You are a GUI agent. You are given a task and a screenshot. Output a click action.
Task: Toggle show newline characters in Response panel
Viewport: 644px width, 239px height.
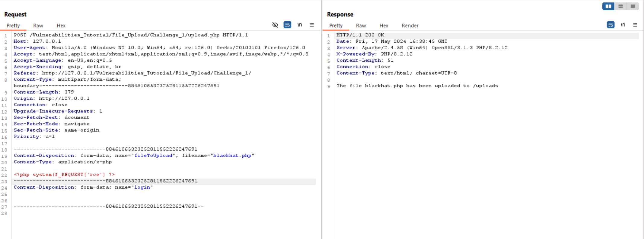pos(623,25)
